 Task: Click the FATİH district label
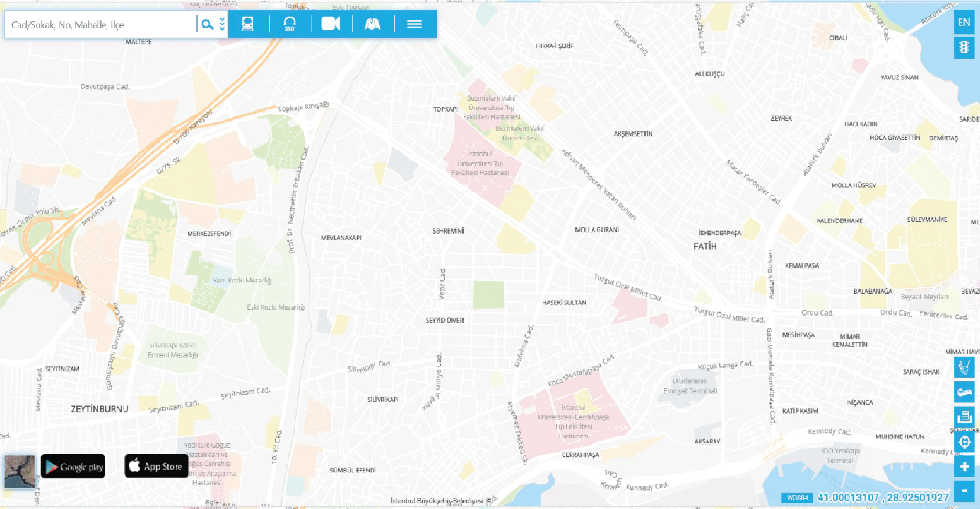coord(705,247)
